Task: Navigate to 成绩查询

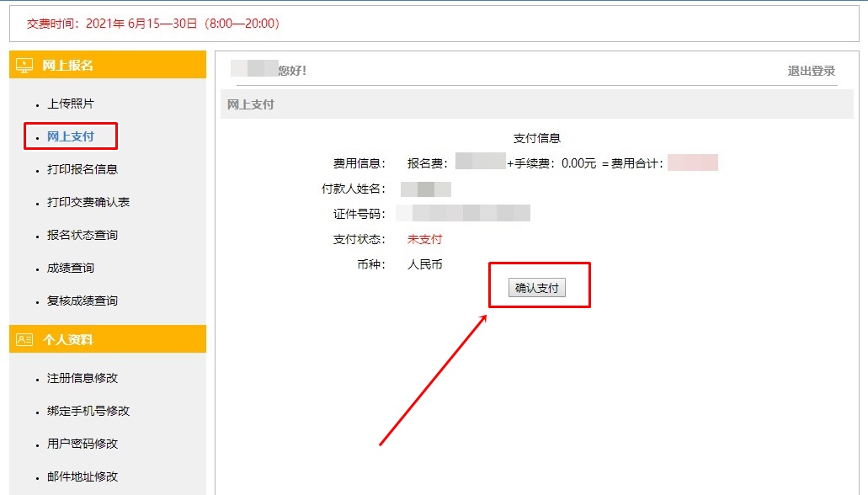Action: pyautogui.click(x=70, y=268)
